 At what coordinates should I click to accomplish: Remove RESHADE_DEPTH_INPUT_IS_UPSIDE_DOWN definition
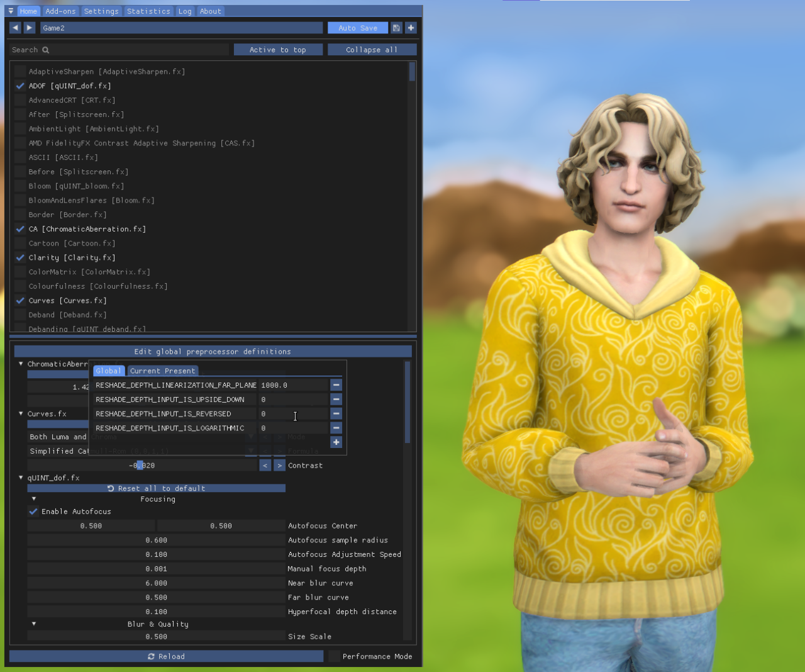coord(336,399)
